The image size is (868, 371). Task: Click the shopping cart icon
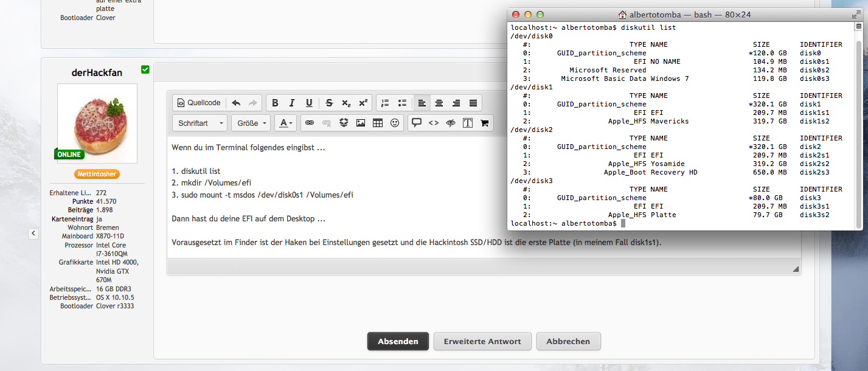tap(485, 123)
